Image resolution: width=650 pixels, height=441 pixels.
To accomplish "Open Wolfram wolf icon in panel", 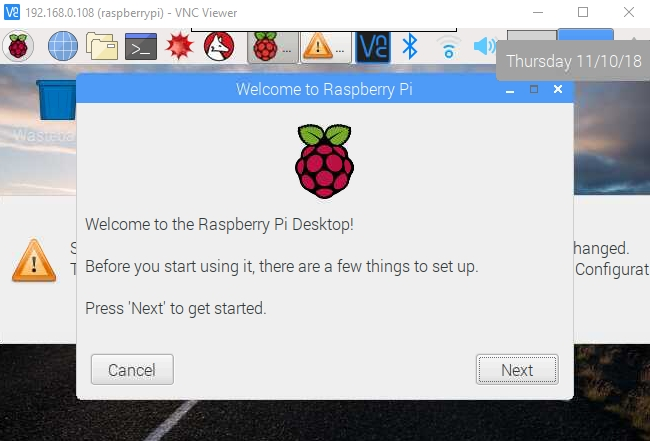I will click(x=219, y=46).
